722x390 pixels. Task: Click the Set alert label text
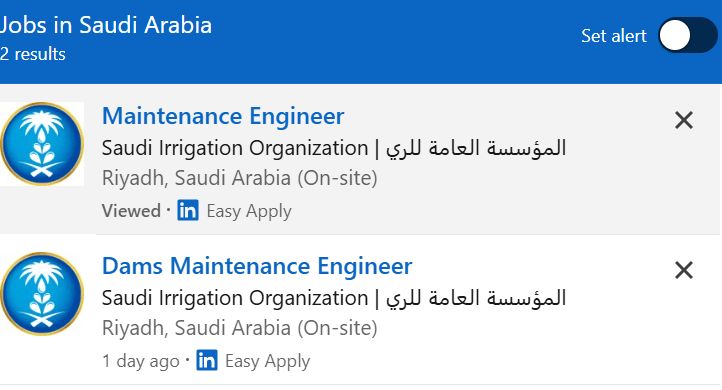[x=614, y=36]
